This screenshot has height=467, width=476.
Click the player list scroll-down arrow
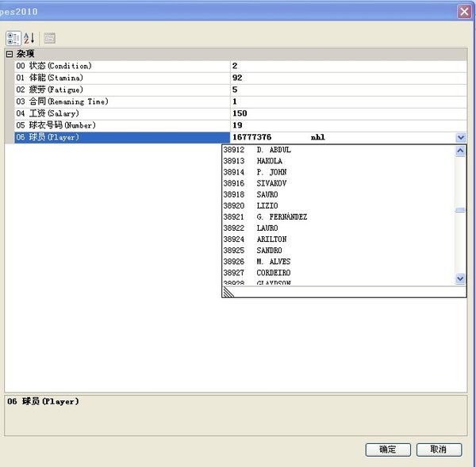pyautogui.click(x=460, y=278)
